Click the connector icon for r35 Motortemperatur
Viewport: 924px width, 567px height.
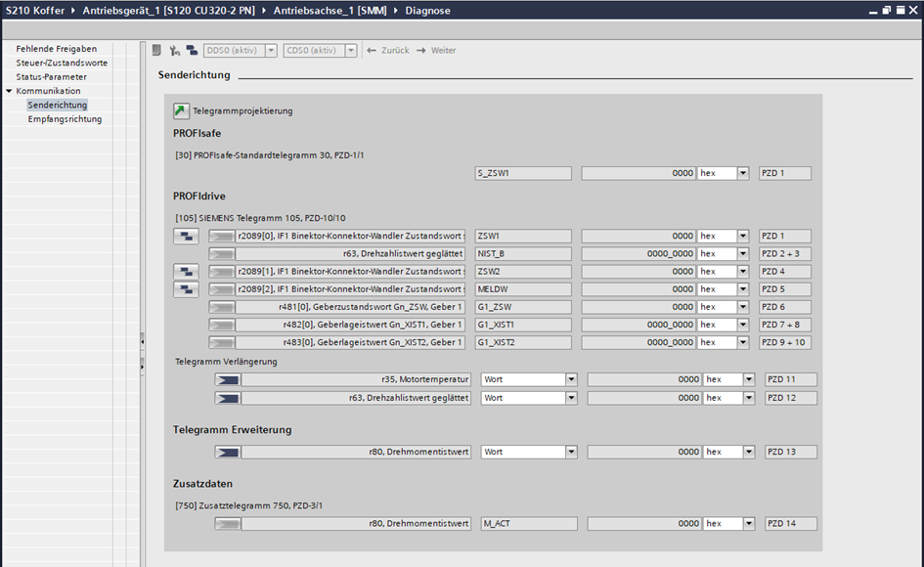[x=227, y=379]
